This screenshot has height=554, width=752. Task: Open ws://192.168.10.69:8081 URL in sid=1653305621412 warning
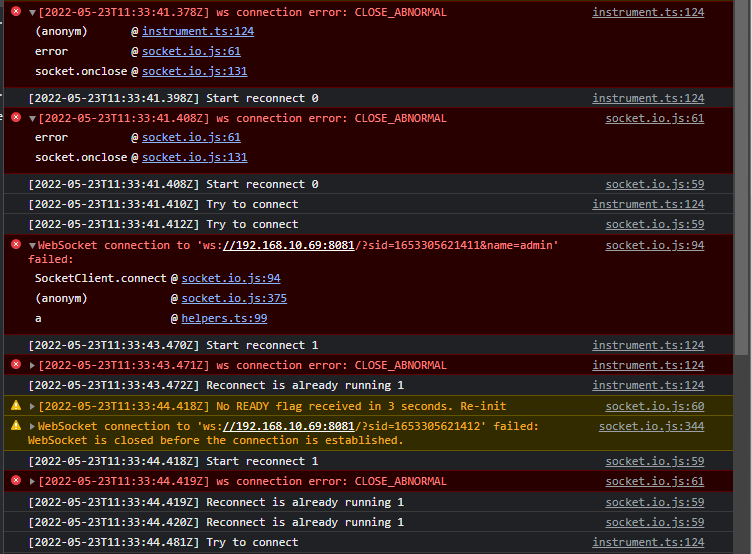[288, 426]
